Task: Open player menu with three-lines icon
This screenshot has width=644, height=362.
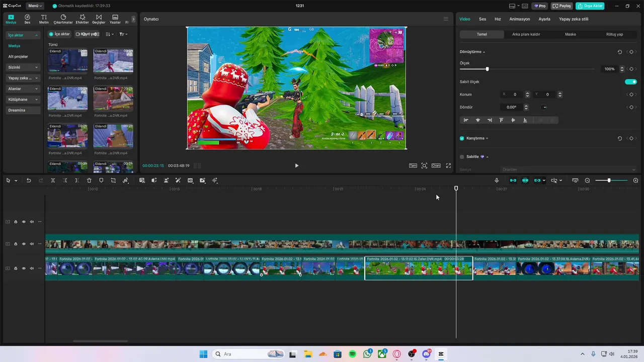Action: tap(445, 19)
